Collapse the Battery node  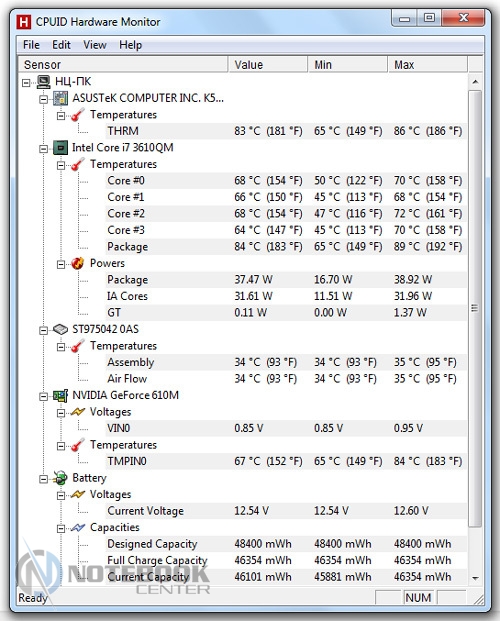[44, 479]
